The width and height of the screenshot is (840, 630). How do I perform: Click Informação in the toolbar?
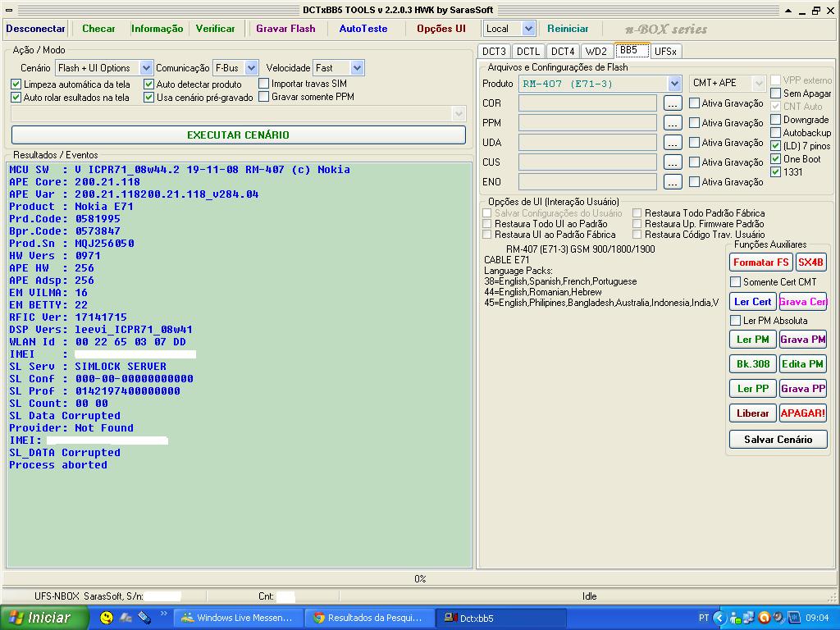[x=157, y=29]
